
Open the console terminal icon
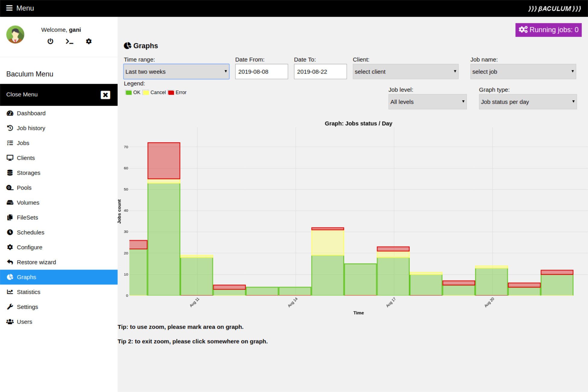[x=69, y=41]
